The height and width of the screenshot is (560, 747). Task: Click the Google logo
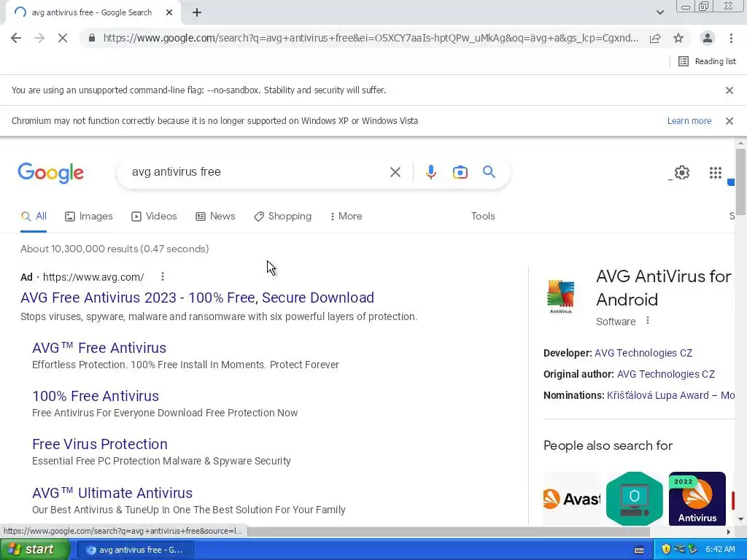(x=50, y=172)
